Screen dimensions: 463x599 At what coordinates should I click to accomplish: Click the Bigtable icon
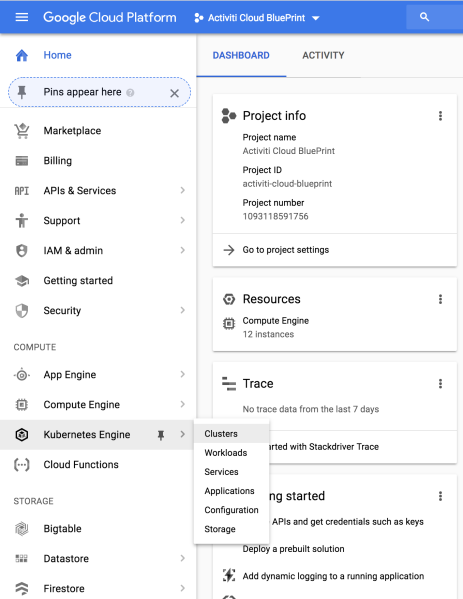click(22, 529)
